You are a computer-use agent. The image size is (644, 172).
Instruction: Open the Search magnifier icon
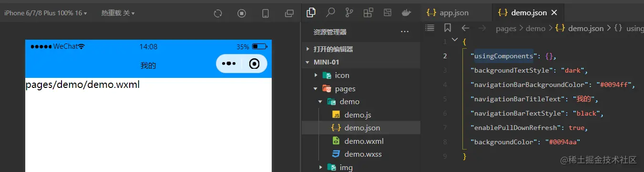(x=330, y=12)
